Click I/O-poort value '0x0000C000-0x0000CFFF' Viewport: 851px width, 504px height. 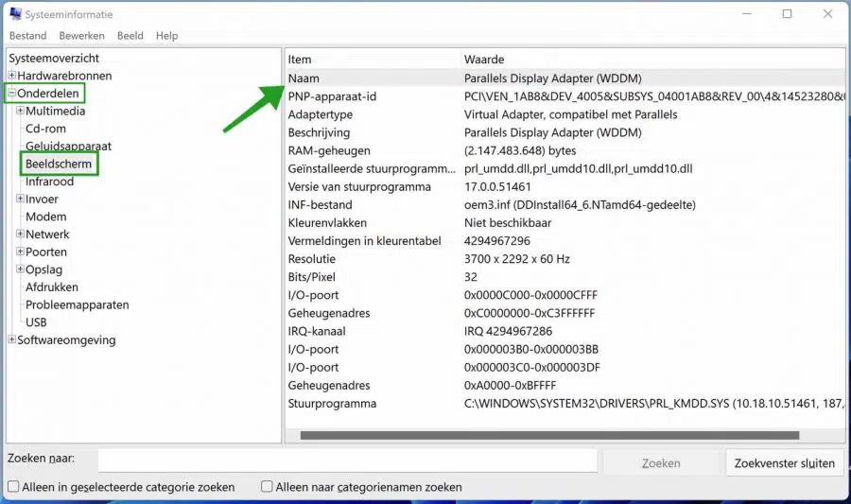tap(530, 295)
